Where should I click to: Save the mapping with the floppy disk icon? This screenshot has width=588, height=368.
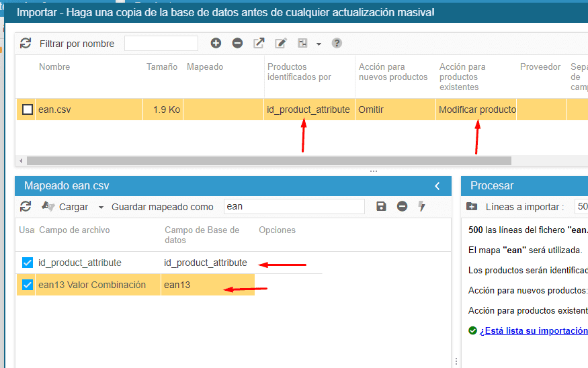pyautogui.click(x=381, y=206)
